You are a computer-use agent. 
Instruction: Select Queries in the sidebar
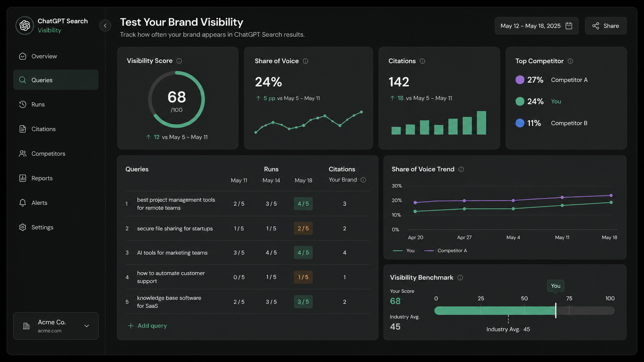tap(56, 80)
